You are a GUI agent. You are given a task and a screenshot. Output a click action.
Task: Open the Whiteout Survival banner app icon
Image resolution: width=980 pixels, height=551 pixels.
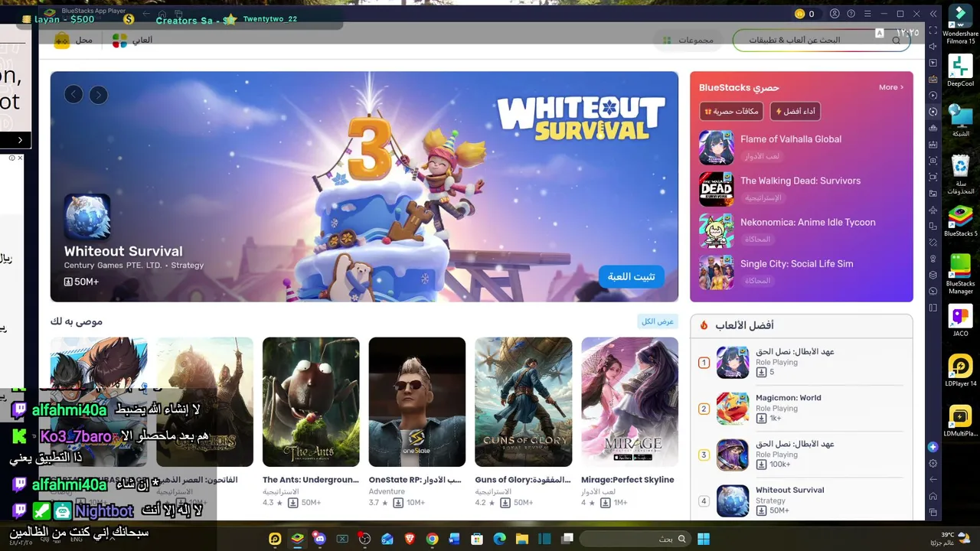tap(87, 217)
